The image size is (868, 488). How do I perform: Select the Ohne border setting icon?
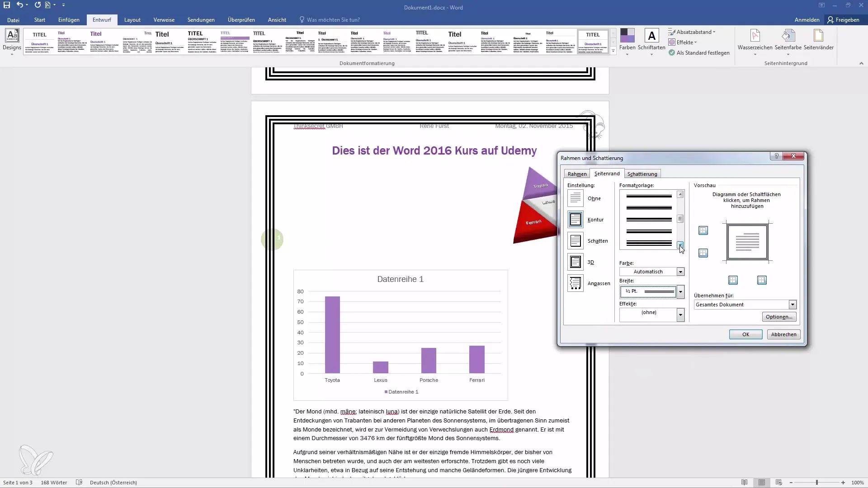[576, 198]
